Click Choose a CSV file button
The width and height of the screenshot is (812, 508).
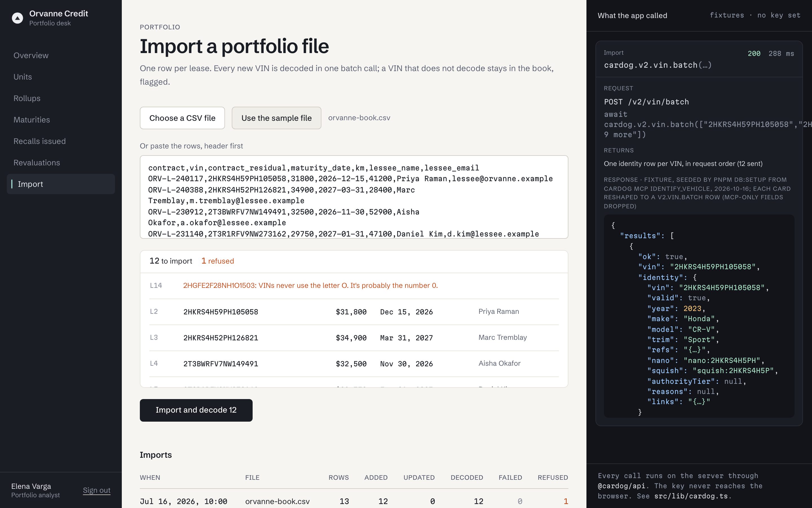[182, 118]
